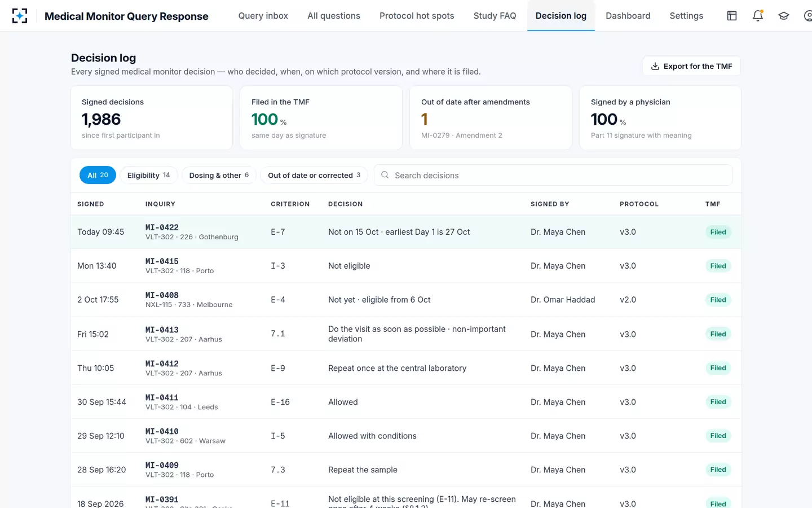Click the CRITERION column header
The height and width of the screenshot is (508, 812).
[290, 204]
